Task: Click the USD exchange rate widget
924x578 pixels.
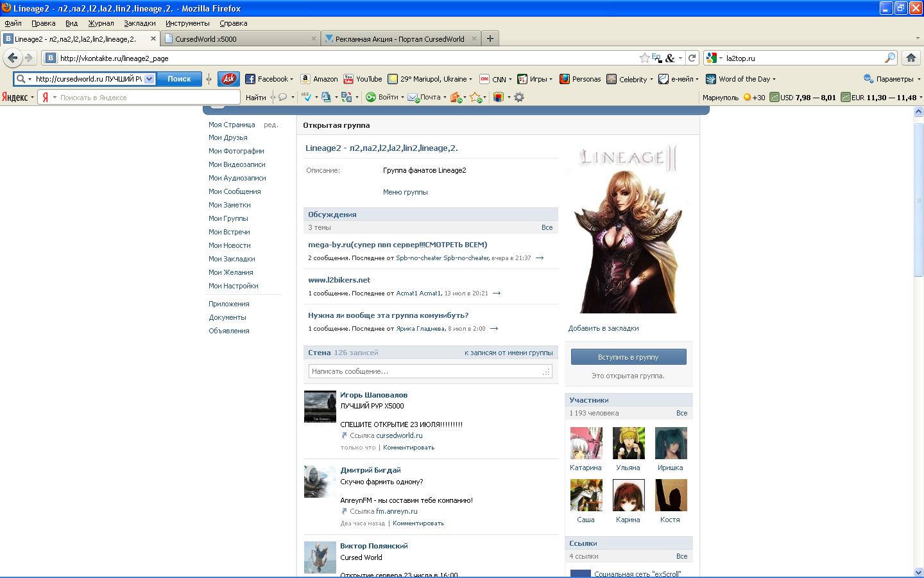Action: (803, 97)
